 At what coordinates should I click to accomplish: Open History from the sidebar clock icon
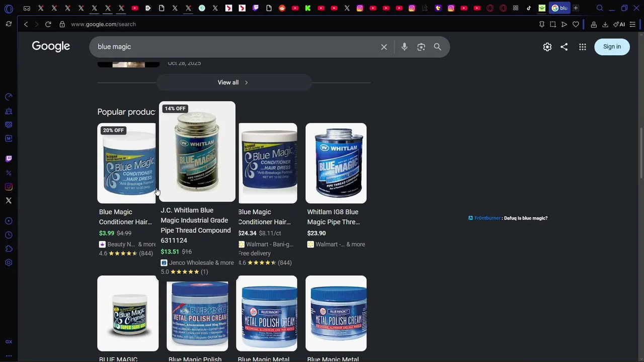tap(9, 235)
